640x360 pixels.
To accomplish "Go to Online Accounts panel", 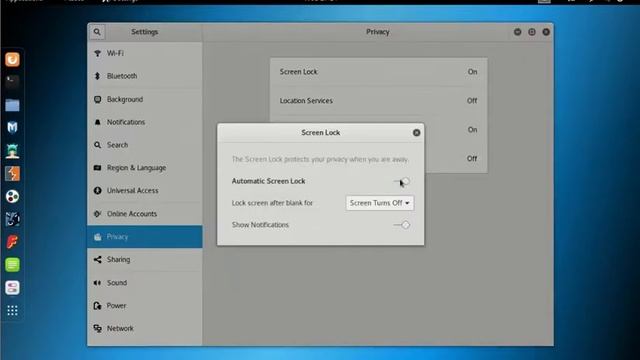I will [145, 214].
